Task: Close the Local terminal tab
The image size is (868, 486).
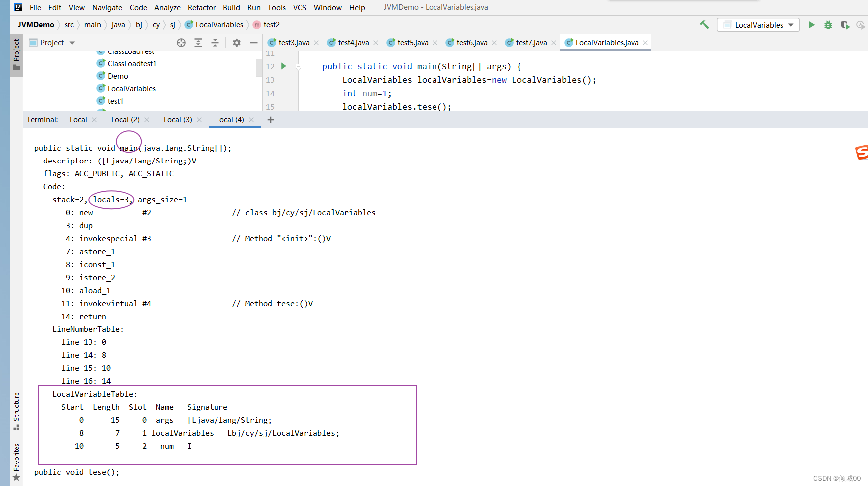Action: tap(94, 120)
